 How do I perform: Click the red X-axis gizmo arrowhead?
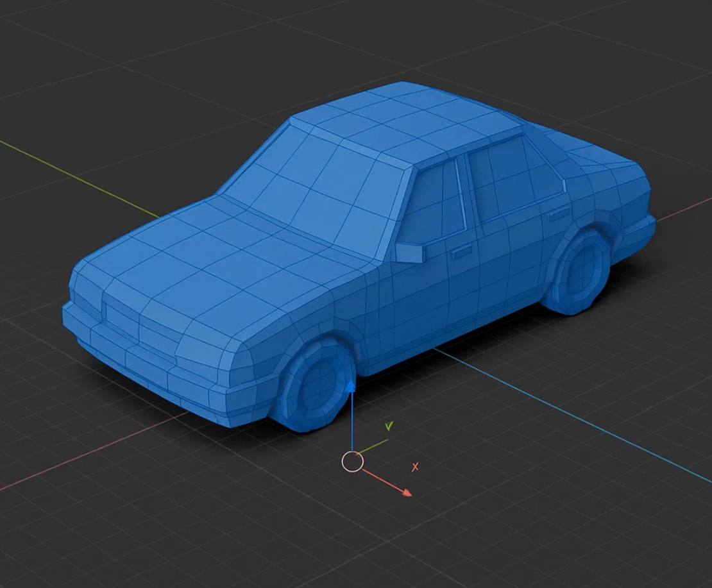[405, 492]
